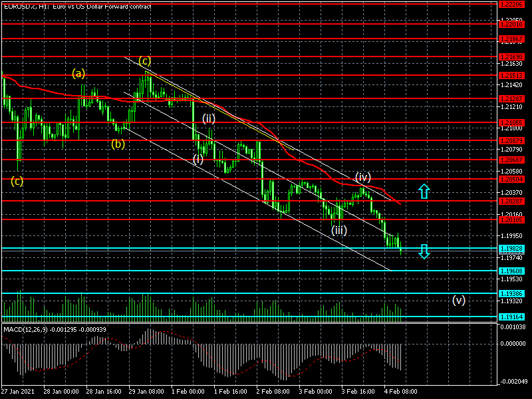532x399 pixels.
Task: Click the '3 Feb 00:00' time axis label
Action: coord(316,391)
